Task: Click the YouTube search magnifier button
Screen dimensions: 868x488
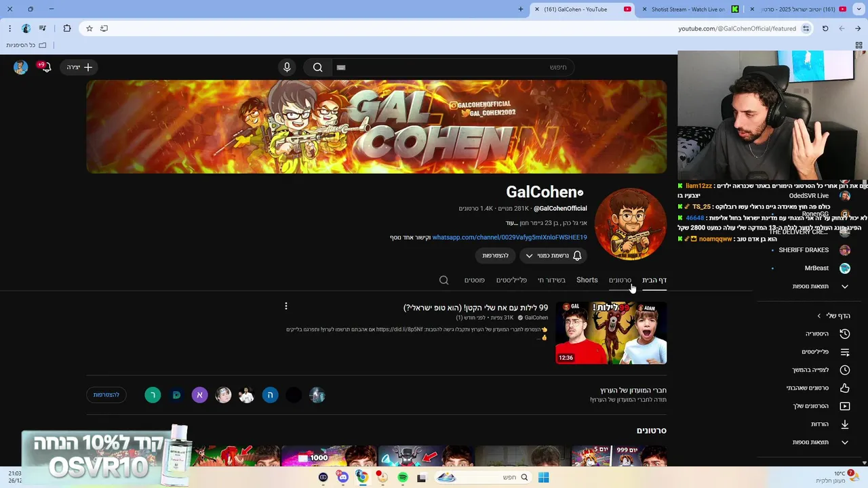Action: point(317,67)
